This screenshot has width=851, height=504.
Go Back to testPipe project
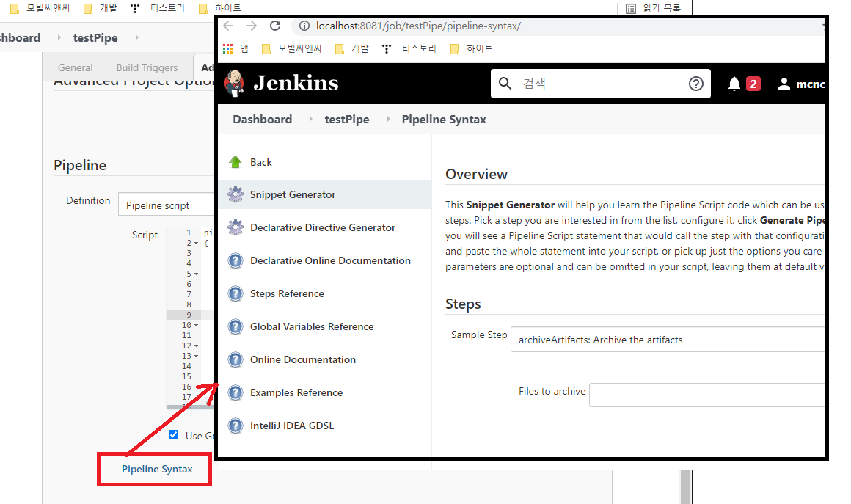coord(260,162)
